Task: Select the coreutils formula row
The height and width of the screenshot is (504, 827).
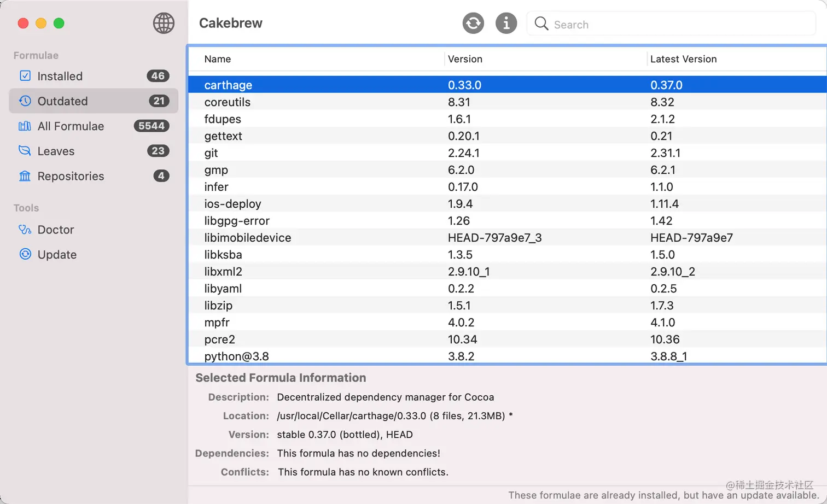Action: tap(508, 102)
